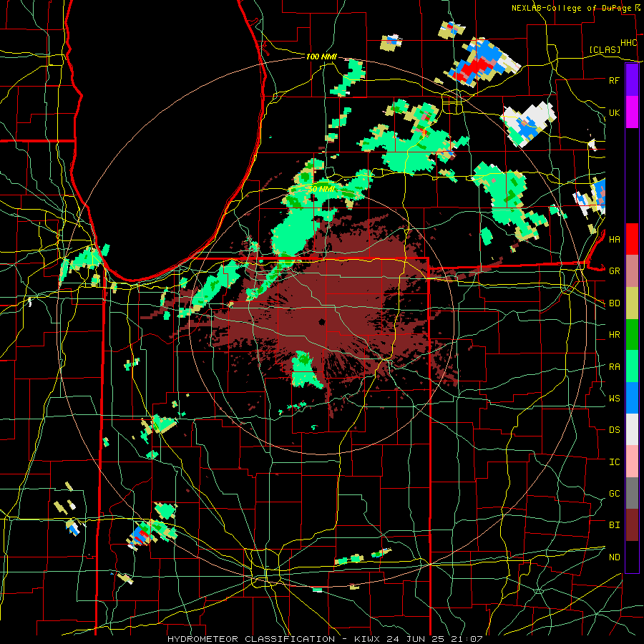644x644 pixels.
Task: Click the red HA color swatch in legend
Action: coord(632,239)
